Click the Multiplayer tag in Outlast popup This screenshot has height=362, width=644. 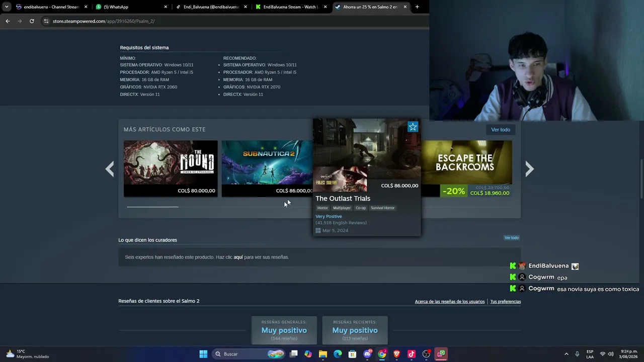(x=342, y=208)
